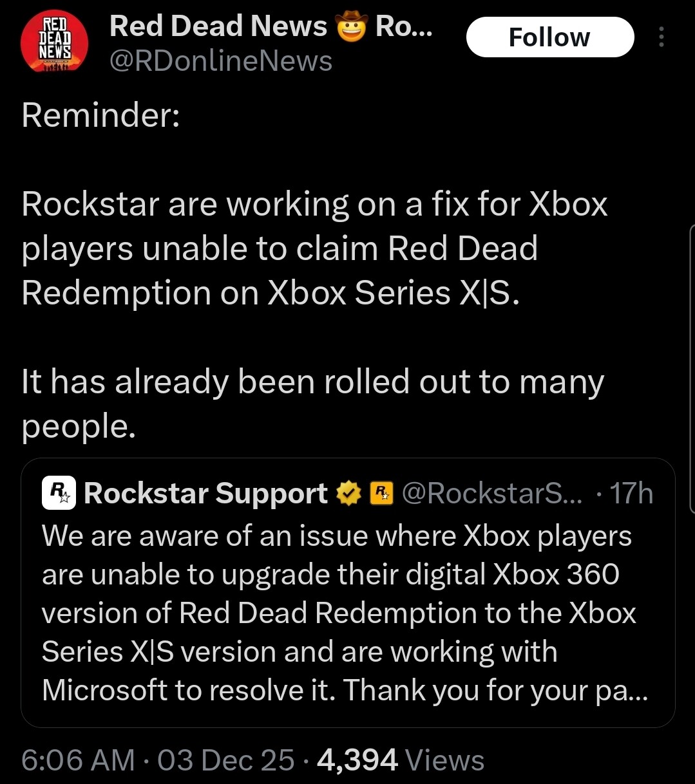Open the @RDonlineNews handle link

[221, 61]
